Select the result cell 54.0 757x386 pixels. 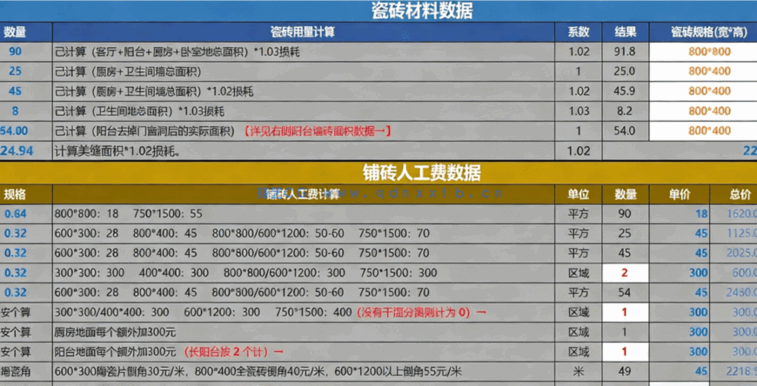[x=625, y=131]
